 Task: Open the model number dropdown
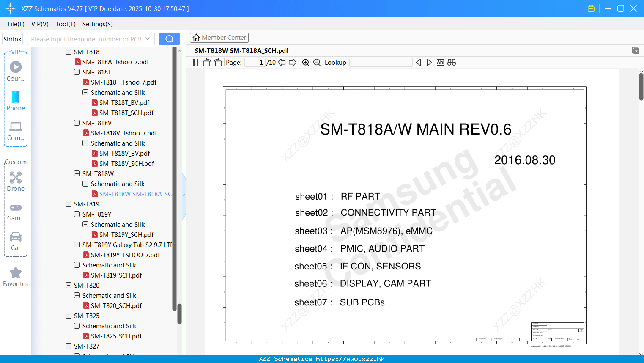[148, 39]
